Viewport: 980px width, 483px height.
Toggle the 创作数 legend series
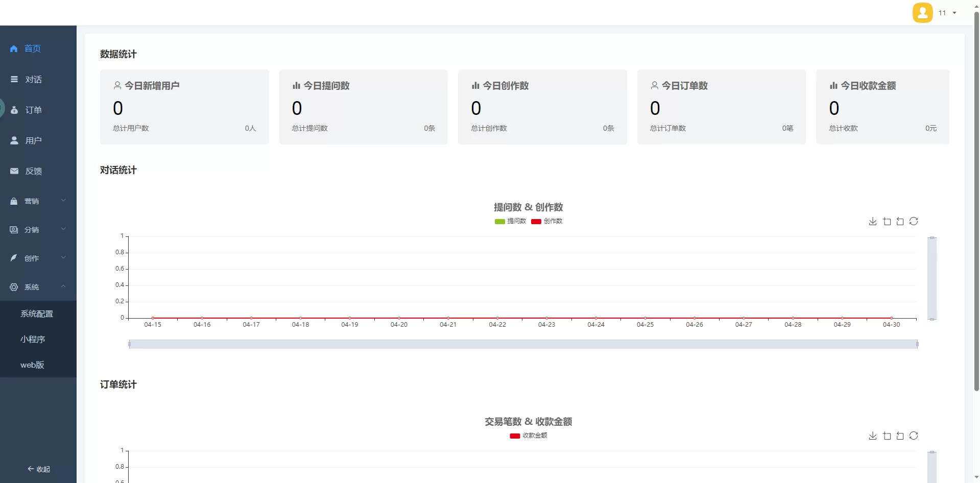(x=547, y=221)
